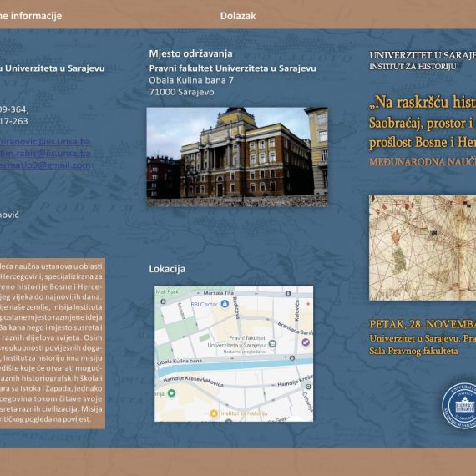Click bold venue name above 'Obala Kulina bana 7'
This screenshot has height=476, width=476.
[232, 68]
